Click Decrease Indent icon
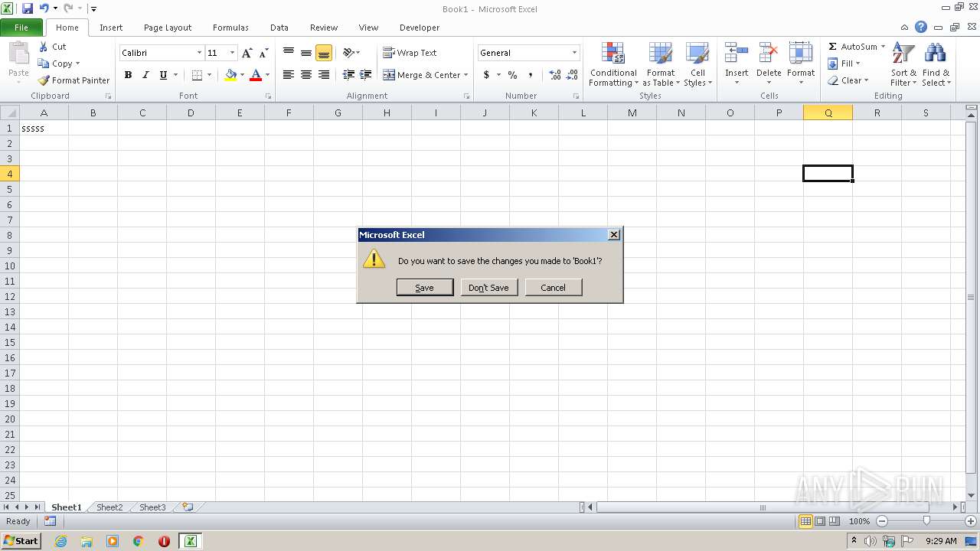 click(x=348, y=75)
